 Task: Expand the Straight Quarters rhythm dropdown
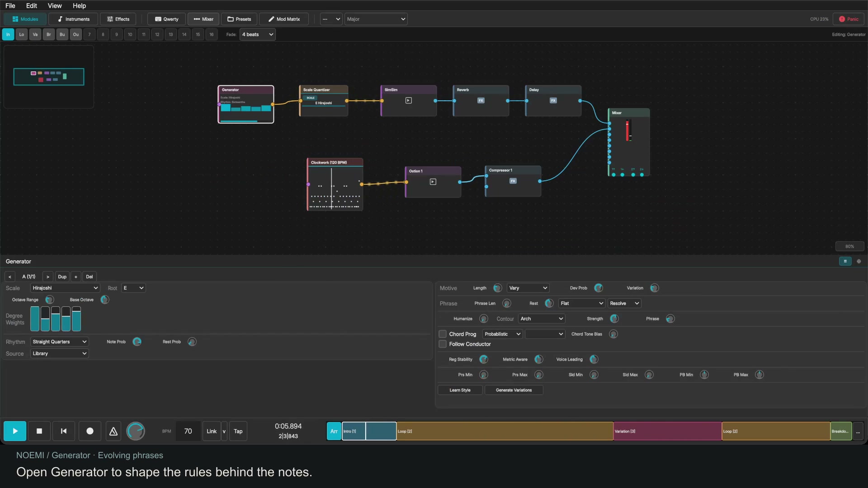60,342
